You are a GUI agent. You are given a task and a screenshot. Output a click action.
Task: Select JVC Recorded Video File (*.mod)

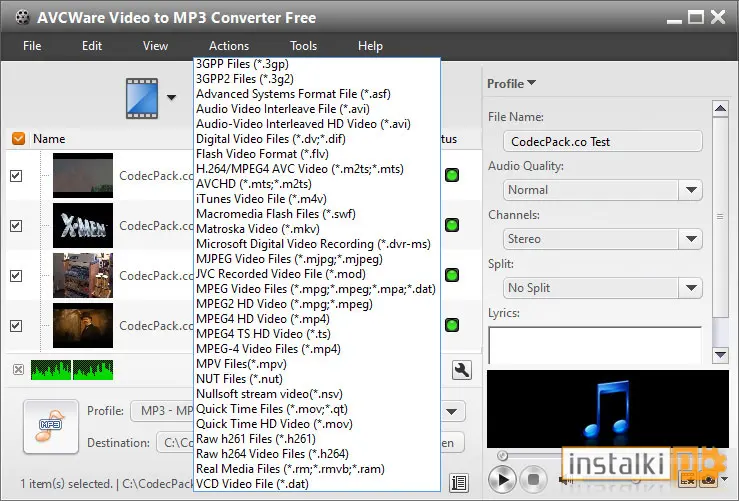point(317,274)
